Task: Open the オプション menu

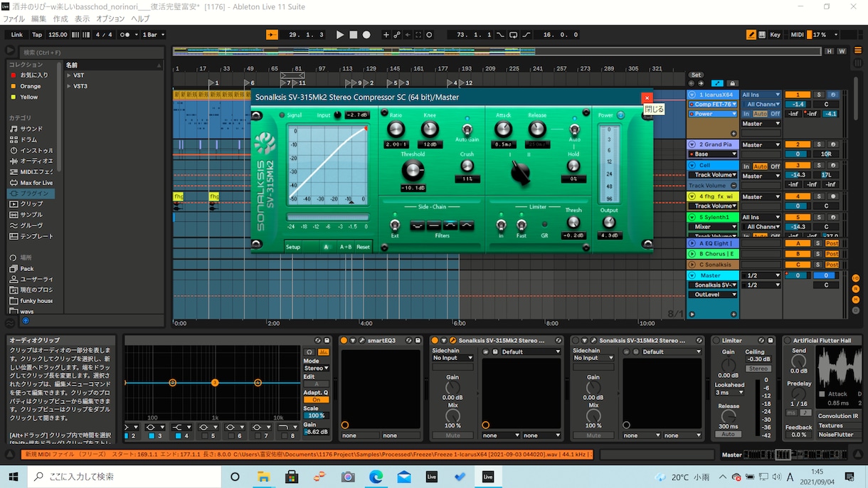Action: (x=110, y=18)
